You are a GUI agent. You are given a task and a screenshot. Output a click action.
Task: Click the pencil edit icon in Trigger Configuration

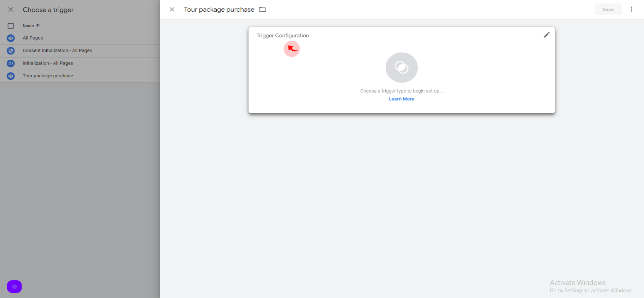point(546,35)
